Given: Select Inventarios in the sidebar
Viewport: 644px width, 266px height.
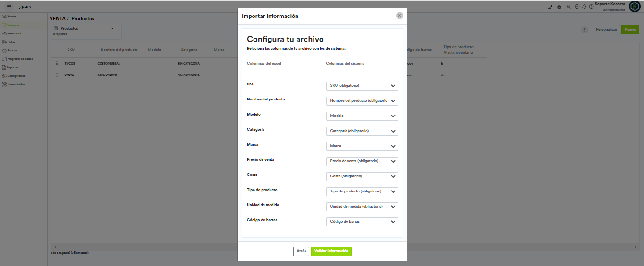Looking at the screenshot, I should tap(14, 33).
